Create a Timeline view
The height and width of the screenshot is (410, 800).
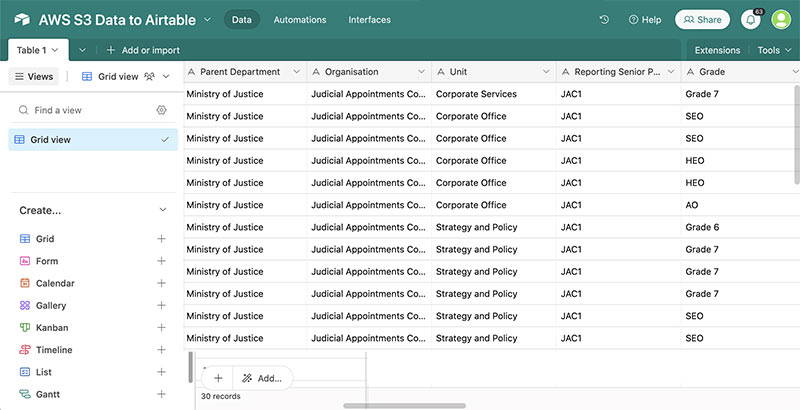point(93,350)
